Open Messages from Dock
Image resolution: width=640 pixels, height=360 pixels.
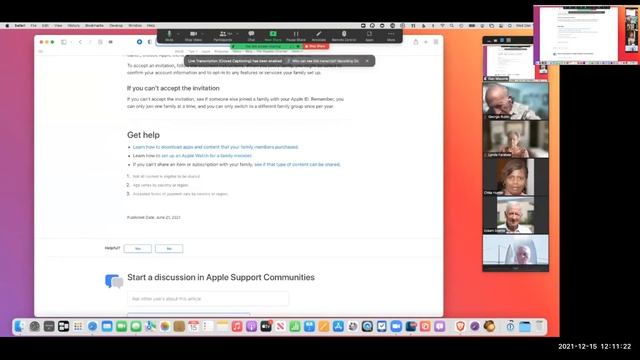(x=136, y=326)
